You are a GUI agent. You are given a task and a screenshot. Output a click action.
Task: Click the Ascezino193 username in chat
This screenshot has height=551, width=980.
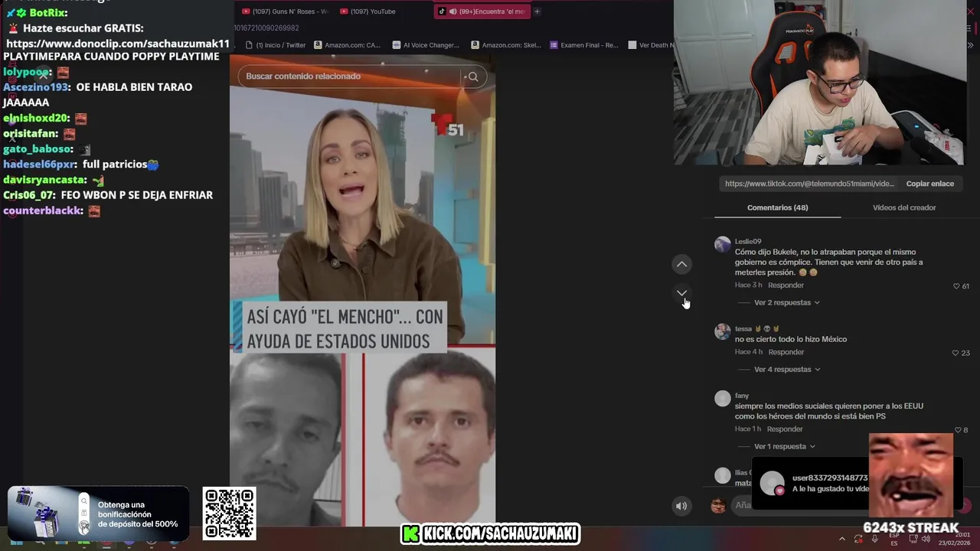[36, 87]
